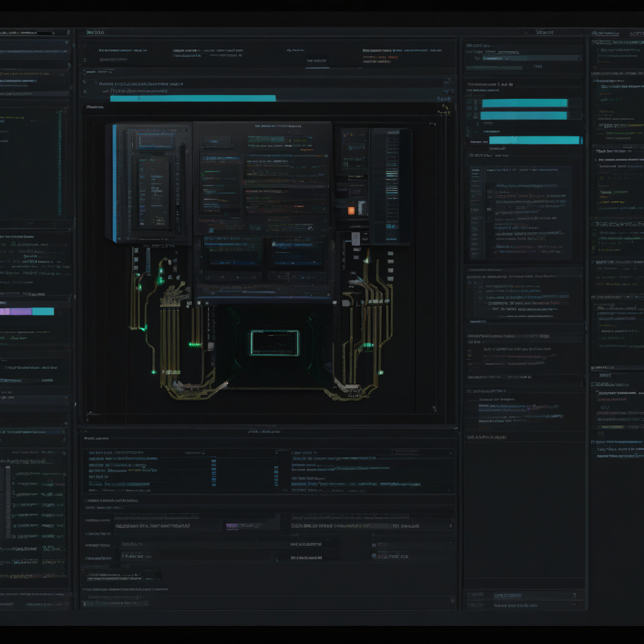Toggle the upper checkbox in bottom form's right column

[374, 544]
